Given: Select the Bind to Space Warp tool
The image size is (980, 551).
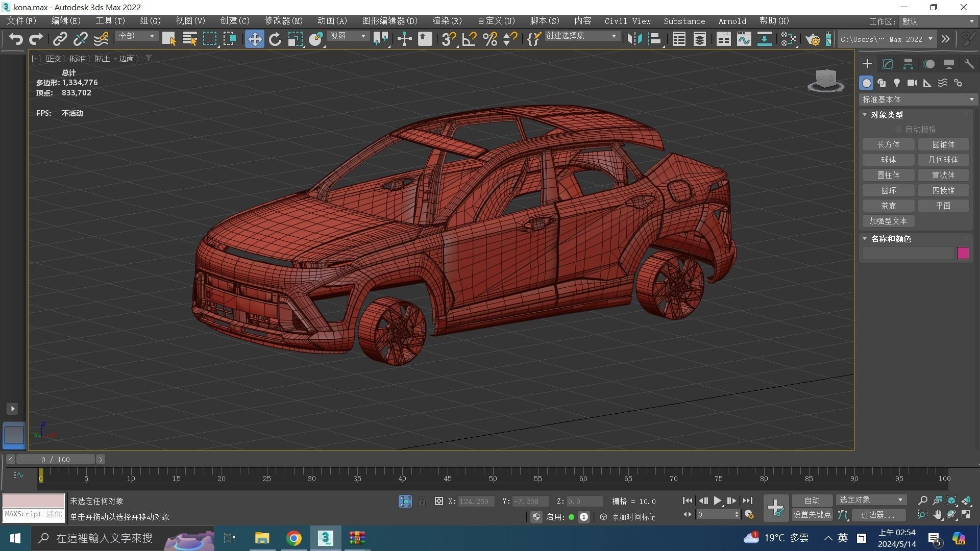Looking at the screenshot, I should tap(101, 39).
